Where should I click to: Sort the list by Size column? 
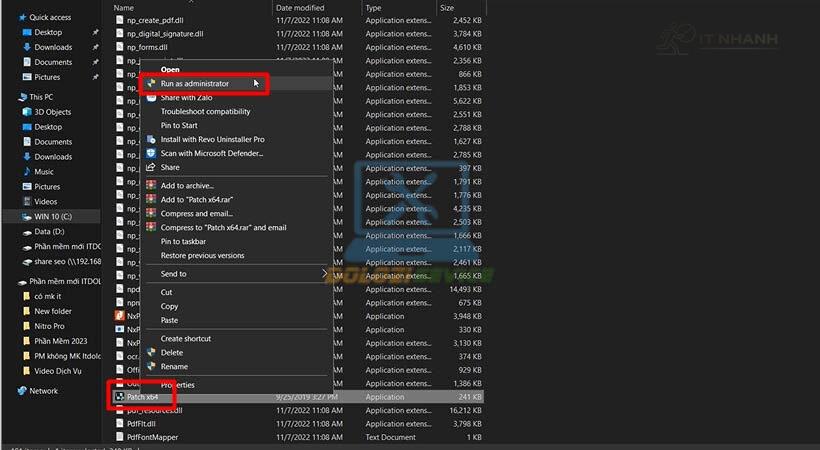coord(446,7)
